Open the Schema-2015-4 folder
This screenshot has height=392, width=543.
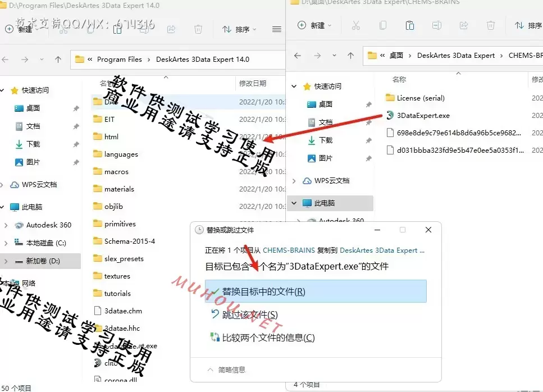130,241
